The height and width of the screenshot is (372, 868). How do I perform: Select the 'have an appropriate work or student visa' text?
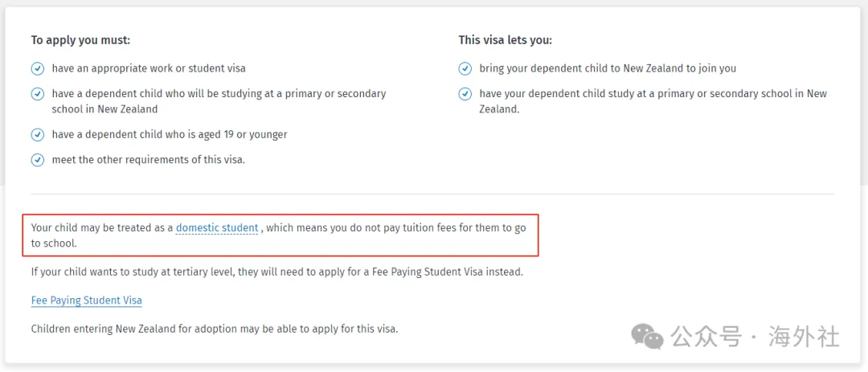[149, 68]
